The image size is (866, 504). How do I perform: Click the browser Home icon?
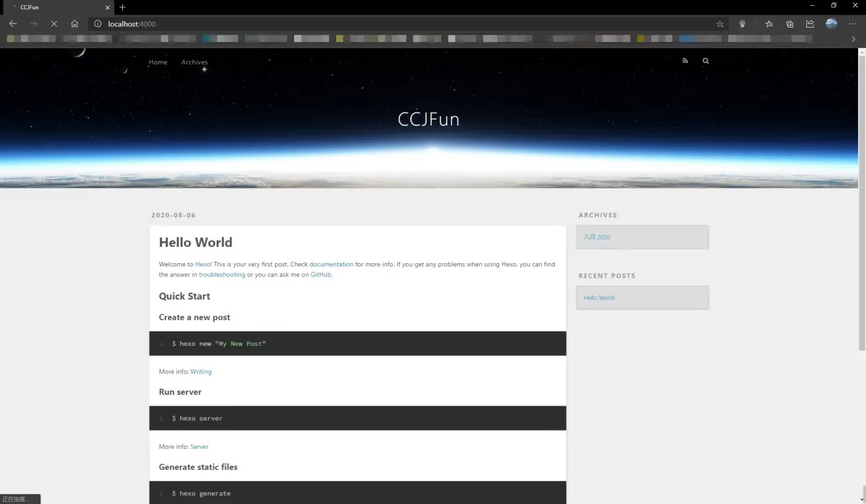coord(75,24)
